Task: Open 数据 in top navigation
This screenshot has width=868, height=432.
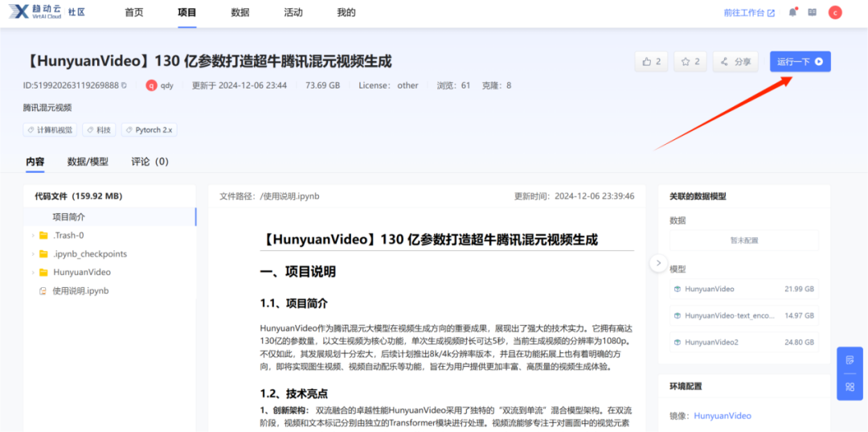Action: (x=240, y=13)
